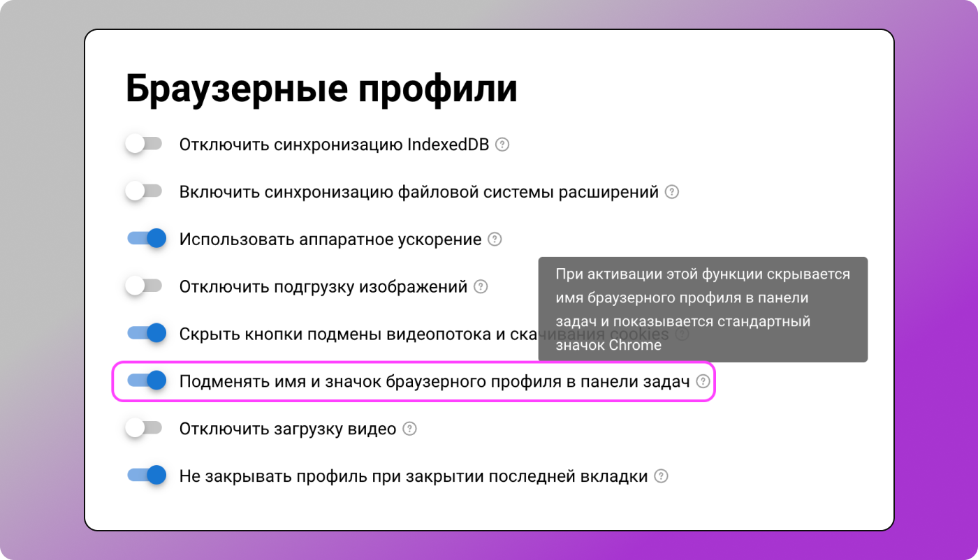The height and width of the screenshot is (560, 978).
Task: Click help icon for taskbar name substitution setting
Action: [x=703, y=381]
